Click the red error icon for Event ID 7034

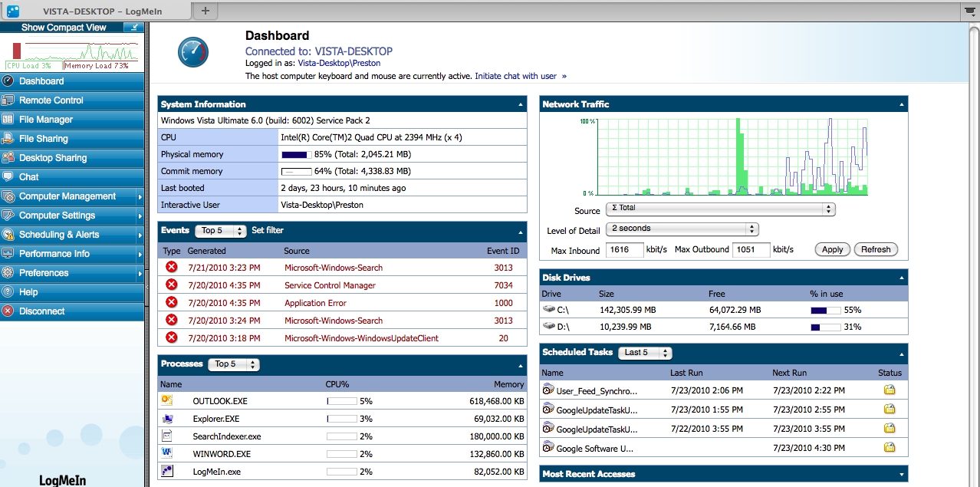171,285
